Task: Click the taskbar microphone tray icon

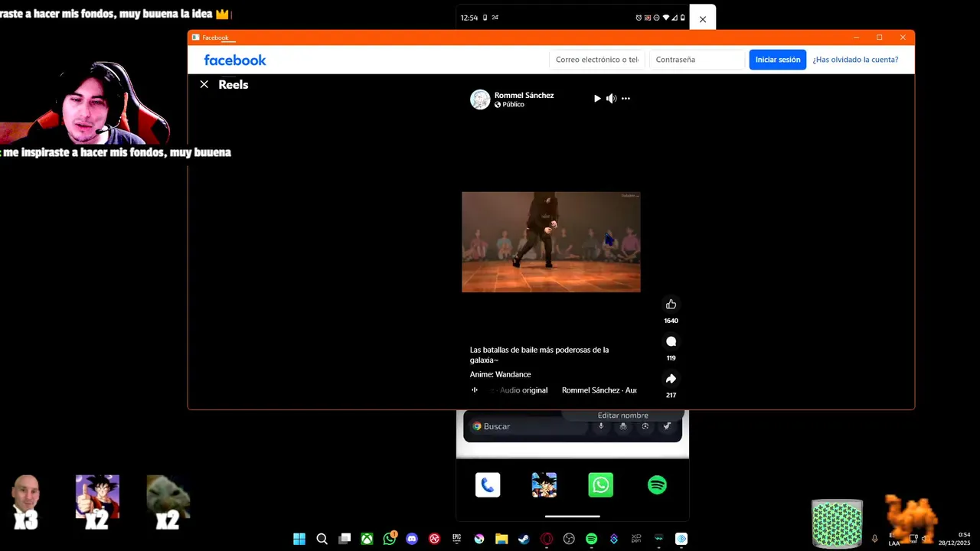Action: pos(874,539)
